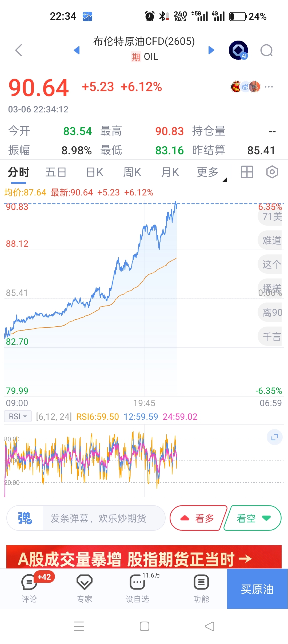This screenshot has width=288, height=644.
Task: Vote bearish with 看空 button
Action: pyautogui.click(x=253, y=518)
